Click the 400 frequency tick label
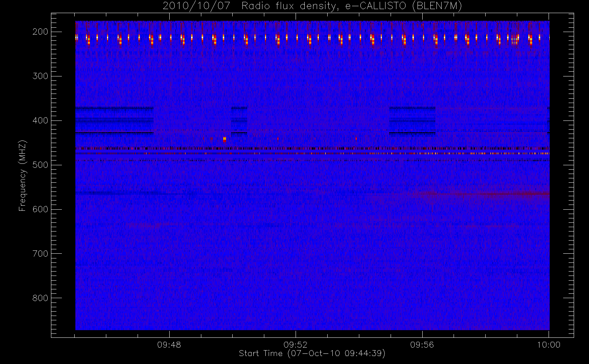This screenshot has height=364, width=589. (x=40, y=120)
